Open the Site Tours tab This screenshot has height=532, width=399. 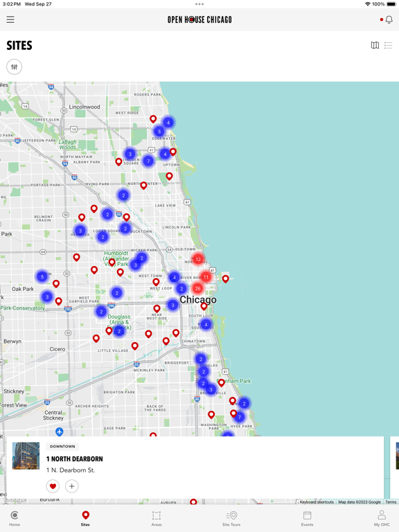pos(231,518)
